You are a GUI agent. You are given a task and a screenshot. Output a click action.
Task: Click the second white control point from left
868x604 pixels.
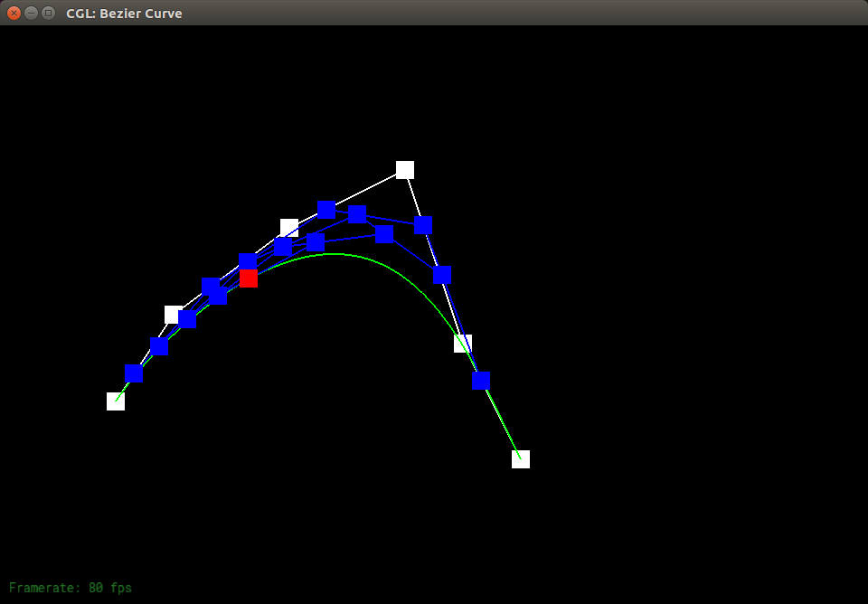[172, 314]
